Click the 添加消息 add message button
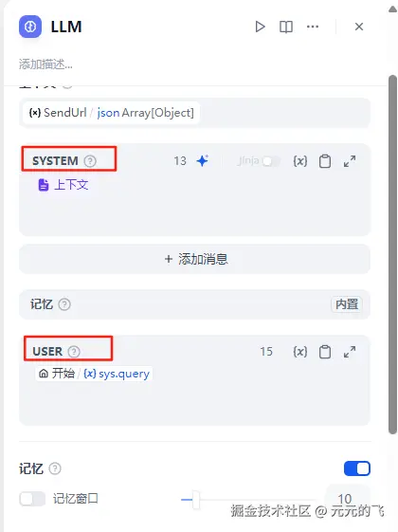398x532 pixels. click(x=194, y=259)
